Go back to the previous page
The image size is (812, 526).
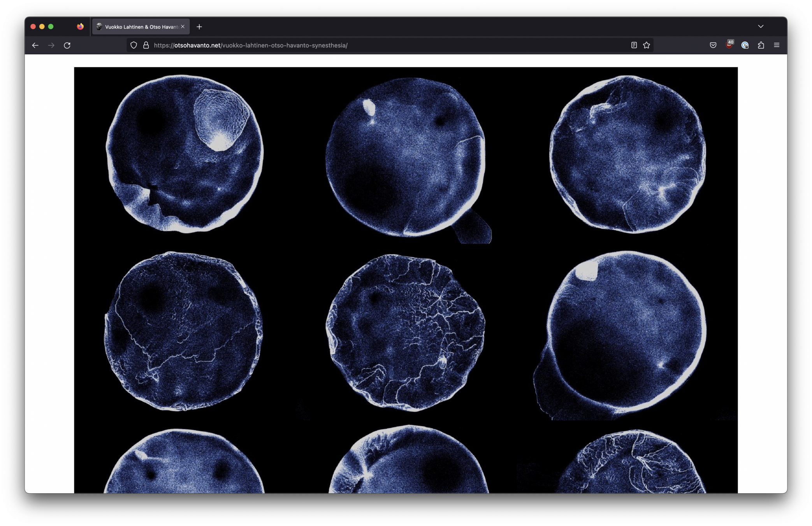(x=35, y=45)
